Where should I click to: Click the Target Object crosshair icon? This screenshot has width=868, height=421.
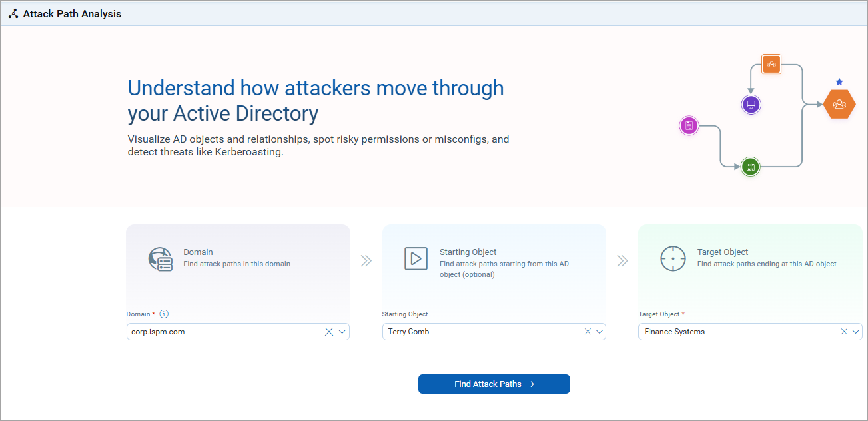pos(673,259)
